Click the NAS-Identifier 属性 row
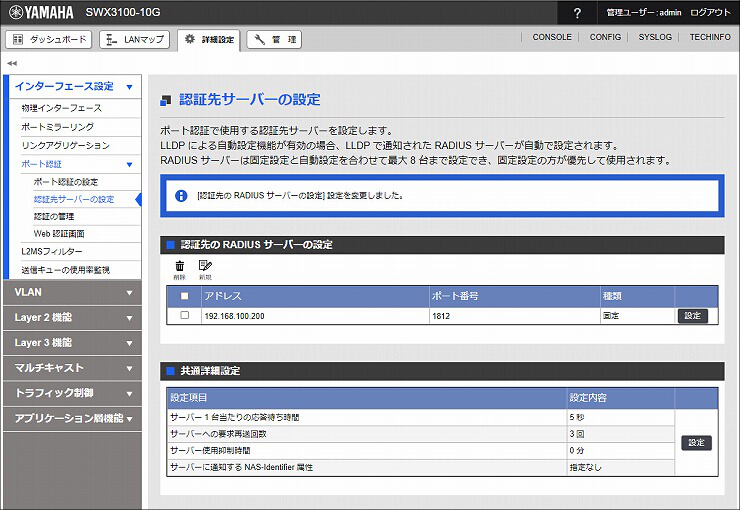The image size is (740, 510). pyautogui.click(x=420, y=468)
